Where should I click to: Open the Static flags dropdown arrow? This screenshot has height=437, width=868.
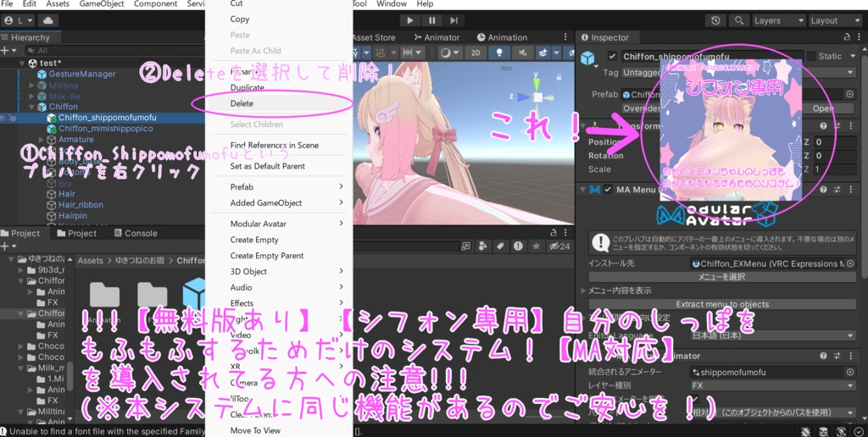coord(853,56)
